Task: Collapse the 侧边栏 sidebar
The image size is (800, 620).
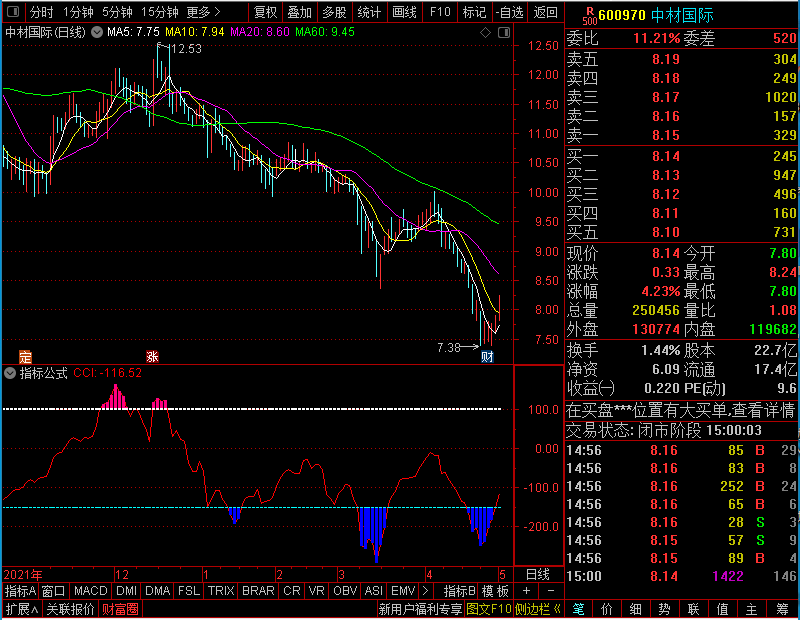Action: [538, 609]
